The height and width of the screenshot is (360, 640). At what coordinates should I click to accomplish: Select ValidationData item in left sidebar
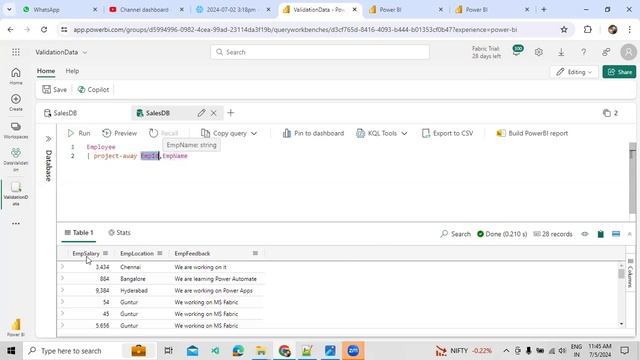point(16,193)
